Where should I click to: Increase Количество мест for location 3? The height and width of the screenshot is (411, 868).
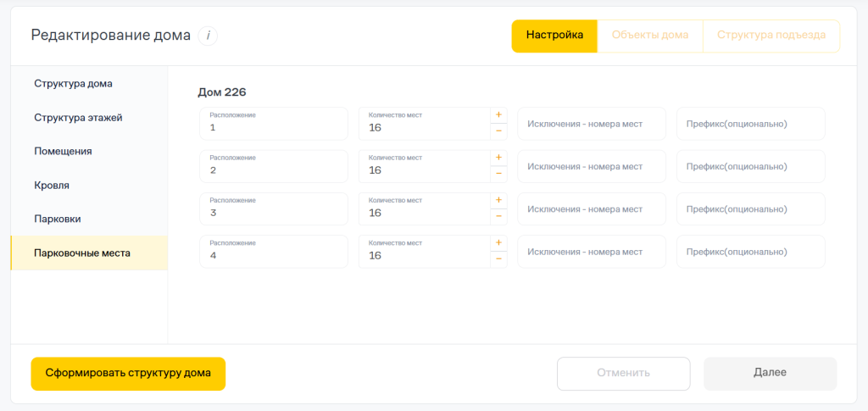(498, 200)
